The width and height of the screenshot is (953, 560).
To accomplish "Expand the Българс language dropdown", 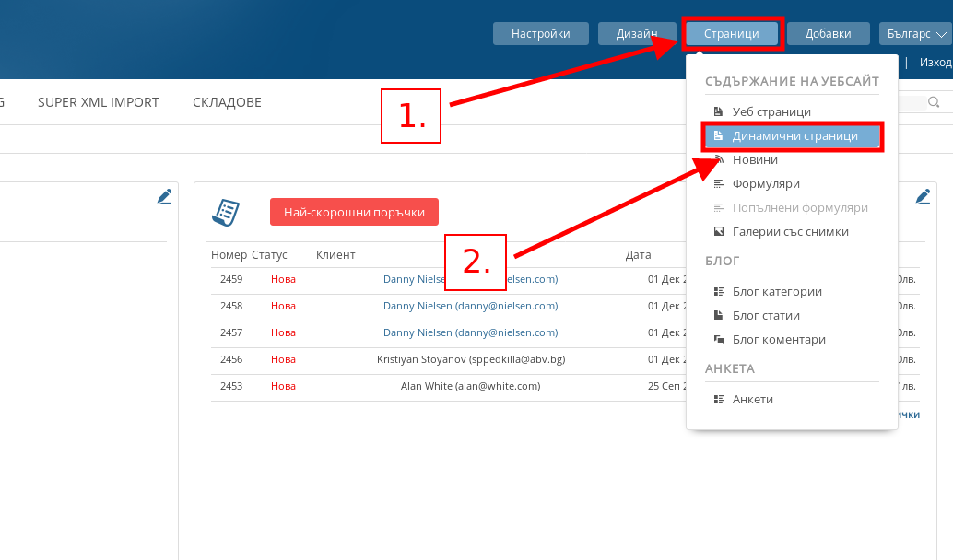I will (x=915, y=34).
